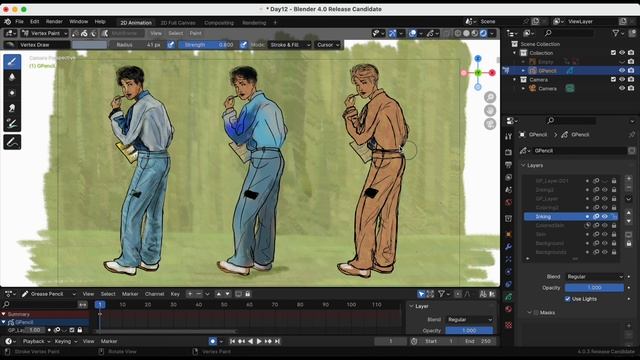Screen dimensions: 640x360
Task: Open the Output properties tab
Action: tap(508, 165)
